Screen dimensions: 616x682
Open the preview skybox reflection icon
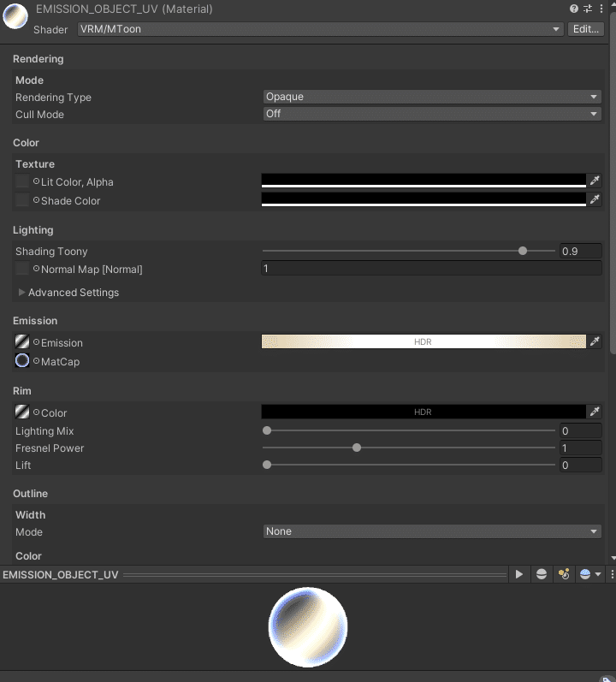coord(585,574)
